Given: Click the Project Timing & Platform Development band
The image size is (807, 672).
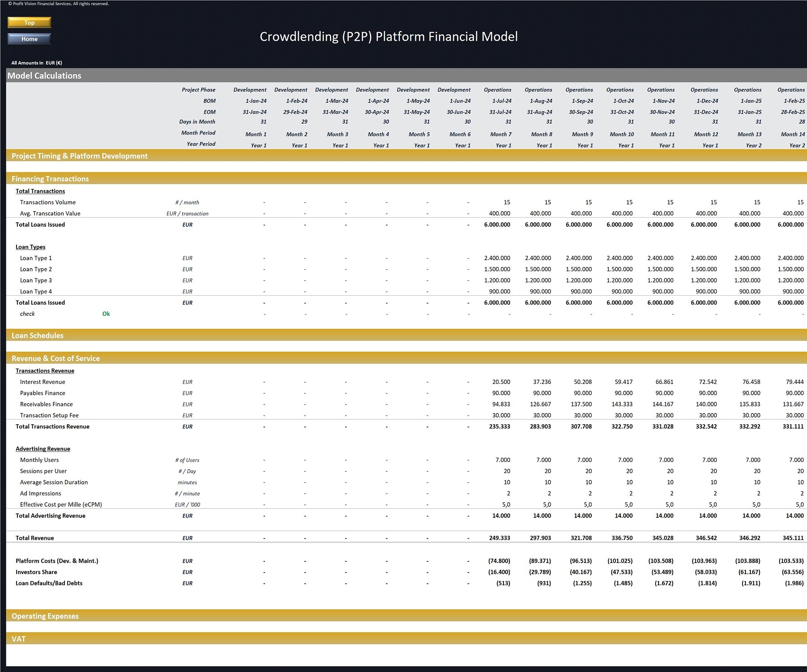Looking at the screenshot, I should tap(406, 156).
